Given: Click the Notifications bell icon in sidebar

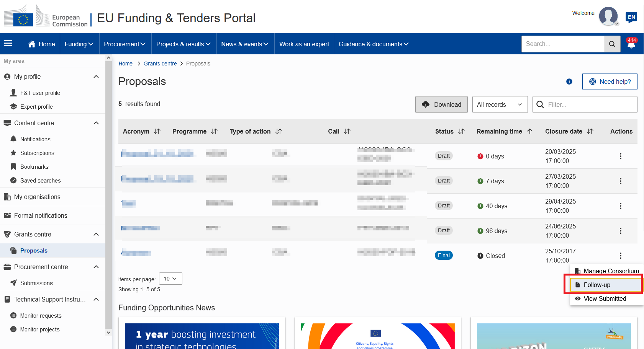Looking at the screenshot, I should [x=13, y=139].
